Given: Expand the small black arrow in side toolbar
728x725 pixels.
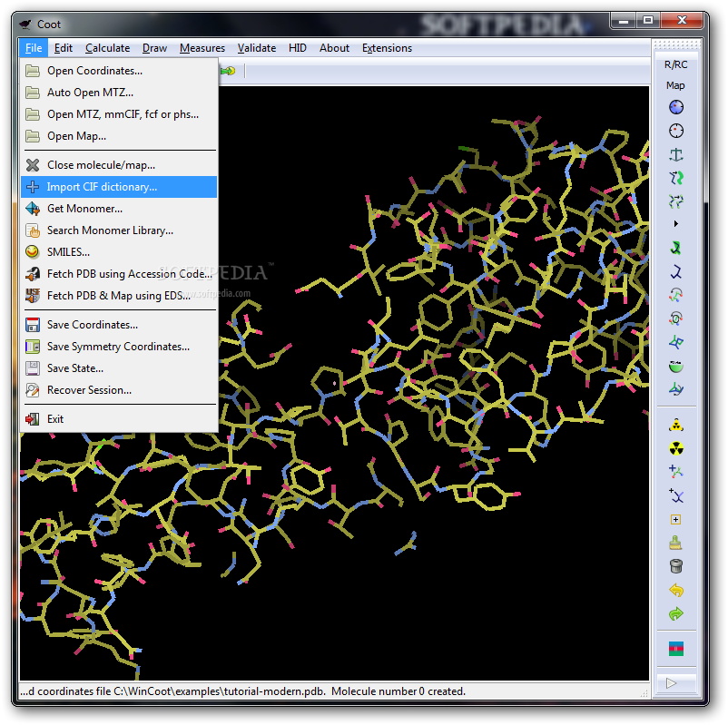Looking at the screenshot, I should coord(676,224).
